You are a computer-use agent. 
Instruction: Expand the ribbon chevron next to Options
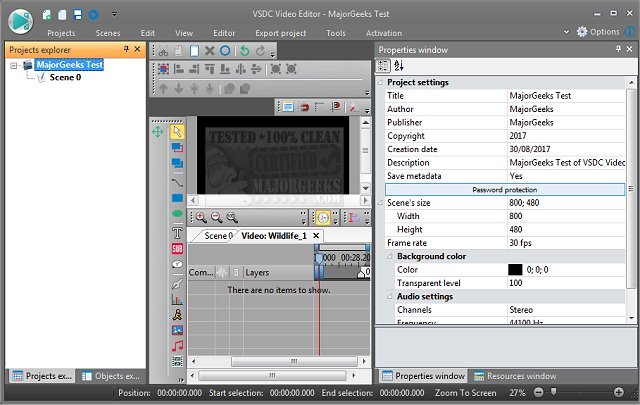(x=567, y=32)
